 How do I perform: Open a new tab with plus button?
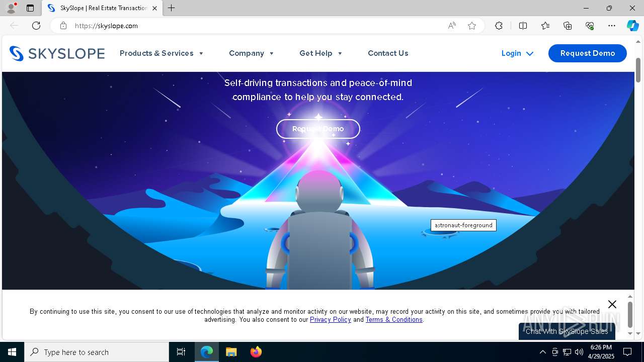[x=172, y=8]
